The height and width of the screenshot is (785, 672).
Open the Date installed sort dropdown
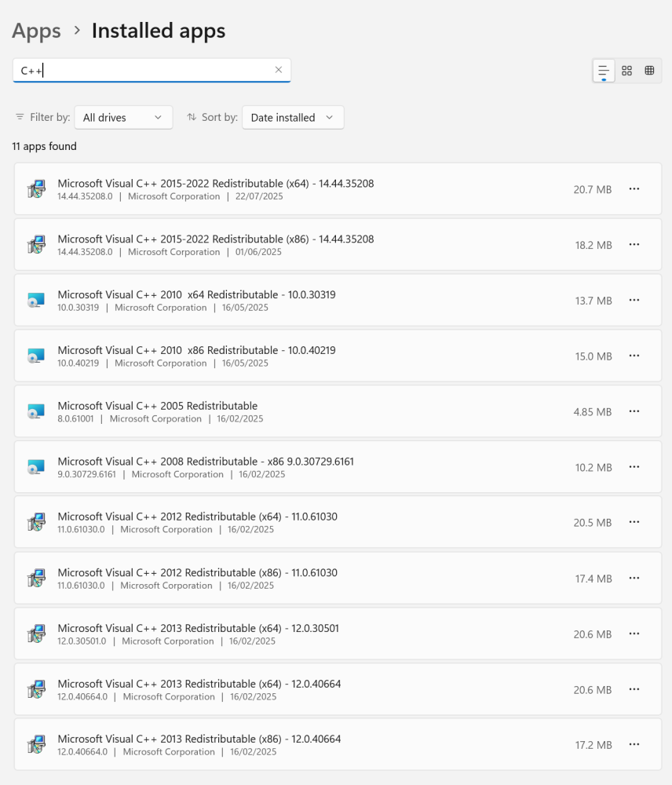(293, 117)
